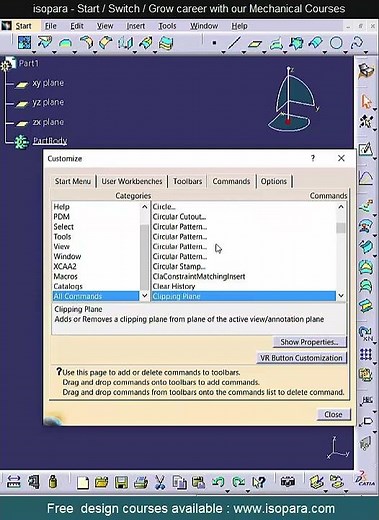The image size is (379, 520).
Task: Open the Window menu
Action: click(204, 26)
